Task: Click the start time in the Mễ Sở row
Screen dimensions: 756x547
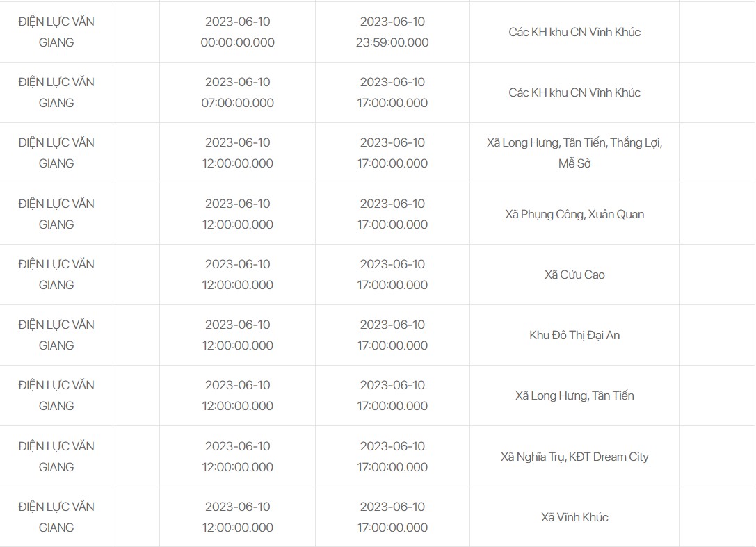Action: 237,153
